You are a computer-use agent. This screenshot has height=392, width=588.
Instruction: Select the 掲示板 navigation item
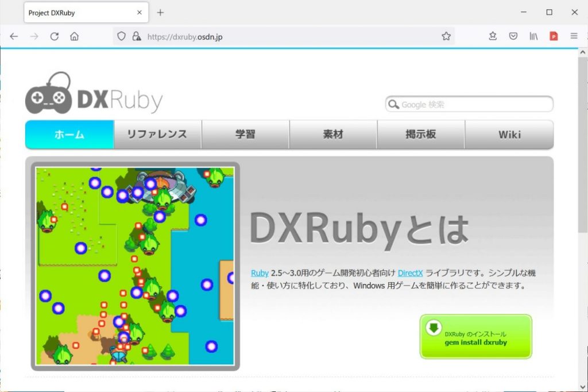click(421, 134)
